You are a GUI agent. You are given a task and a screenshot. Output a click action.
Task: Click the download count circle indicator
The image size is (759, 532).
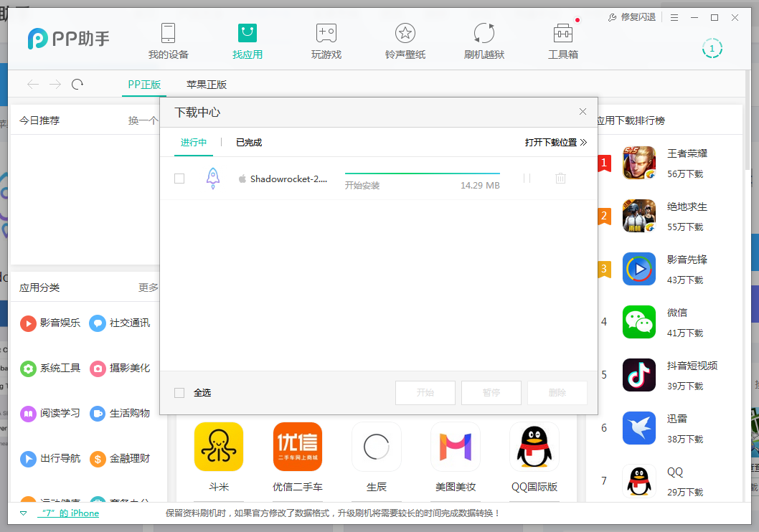click(712, 48)
